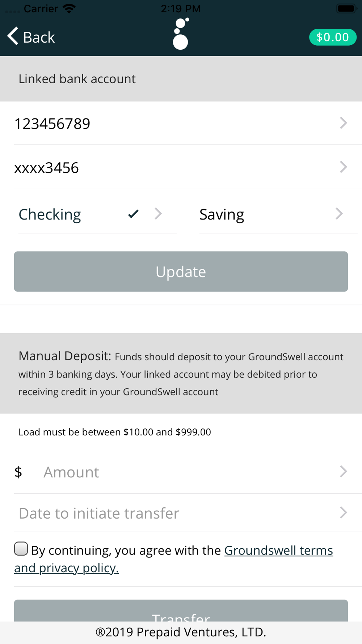
Task: Tap the back arrow icon
Action: pos(13,36)
